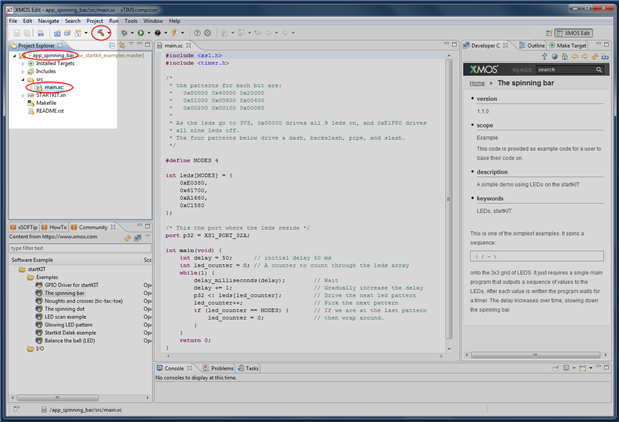619x422 pixels.
Task: Switch to the Outline tab
Action: pos(535,45)
